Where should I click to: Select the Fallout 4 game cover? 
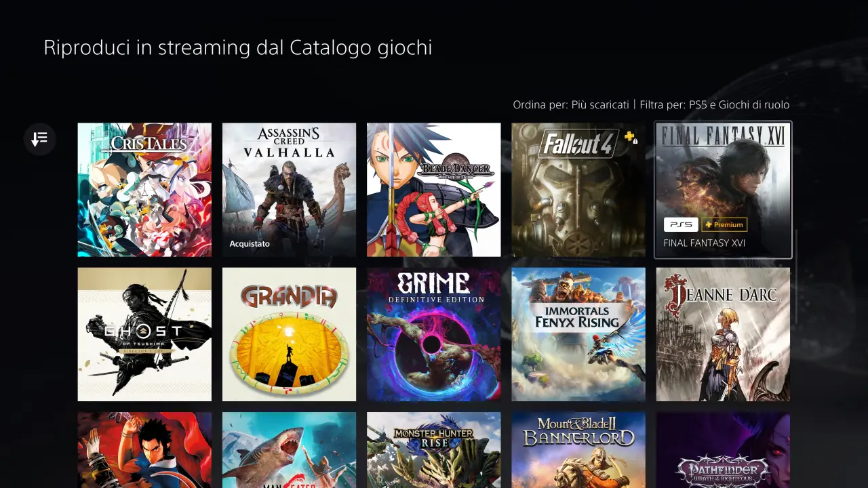(x=578, y=190)
